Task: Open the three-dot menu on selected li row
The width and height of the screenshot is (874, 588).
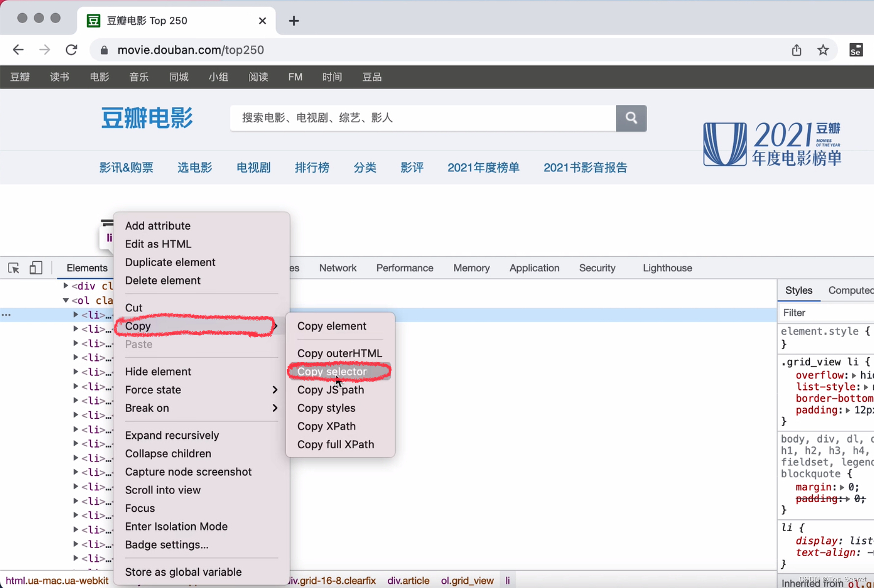Action: pyautogui.click(x=6, y=315)
